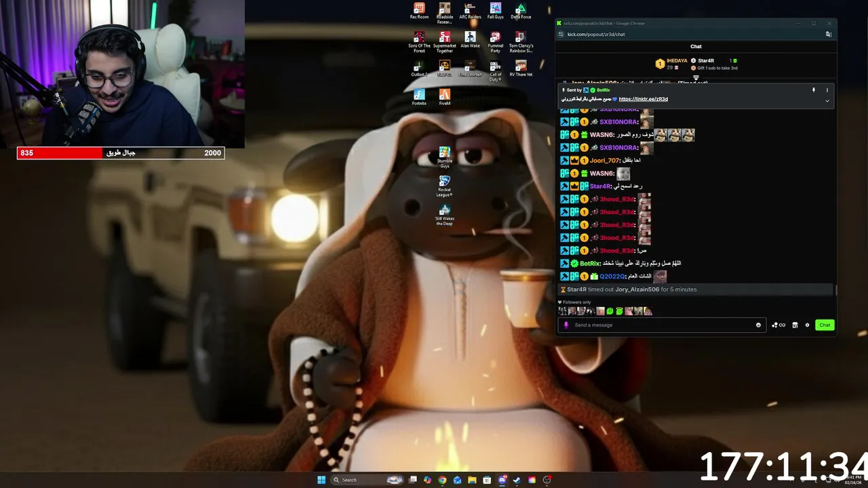Click the green Chat send button
Screen dimensions: 868x488
(825, 325)
